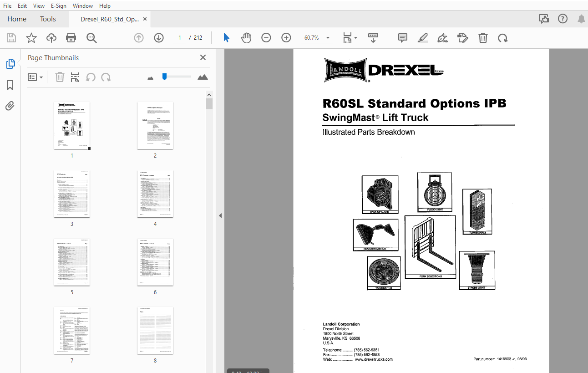
Task: Switch to the Tools tab
Action: pos(48,19)
